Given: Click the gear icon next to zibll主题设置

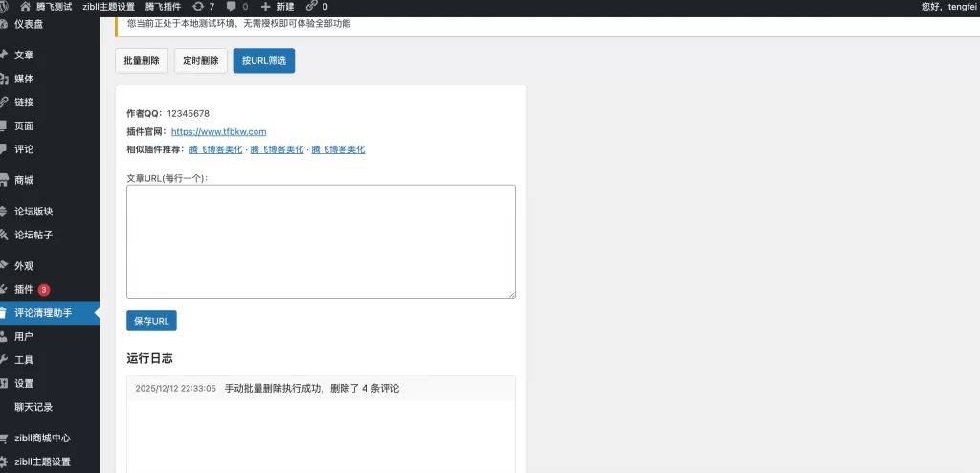Looking at the screenshot, I should [x=3, y=462].
